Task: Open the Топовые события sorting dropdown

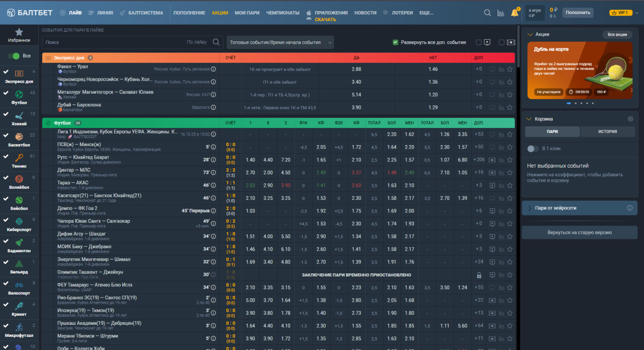Action: click(280, 42)
